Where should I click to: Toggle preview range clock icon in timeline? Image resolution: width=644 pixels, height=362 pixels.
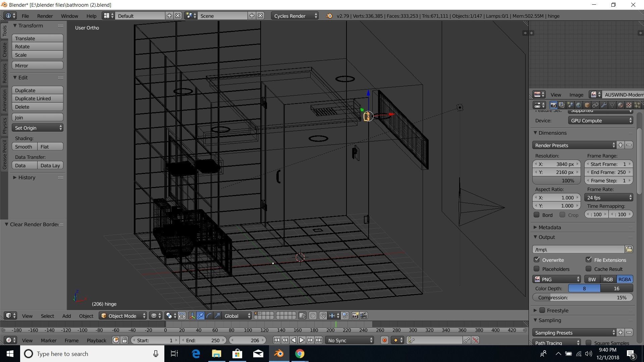(x=116, y=340)
